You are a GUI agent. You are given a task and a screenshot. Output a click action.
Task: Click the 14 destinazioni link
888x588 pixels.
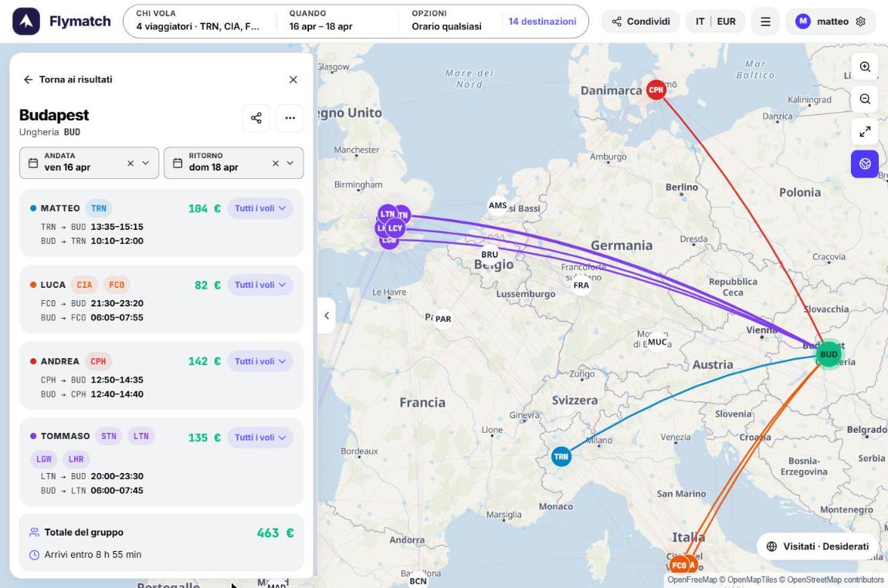[x=543, y=22]
